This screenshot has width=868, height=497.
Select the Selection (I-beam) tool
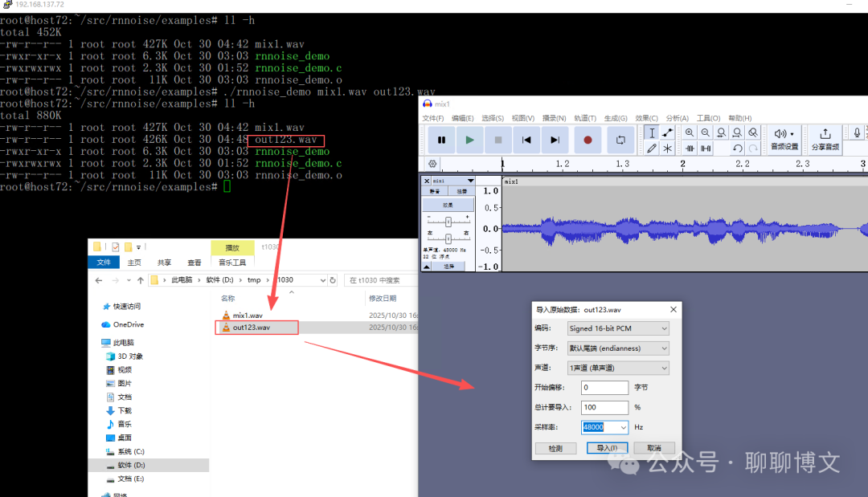[x=652, y=132]
